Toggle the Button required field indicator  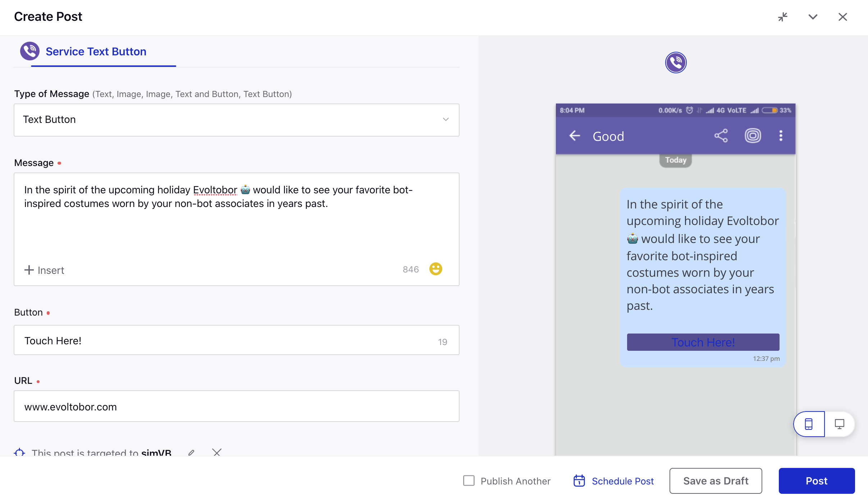48,313
